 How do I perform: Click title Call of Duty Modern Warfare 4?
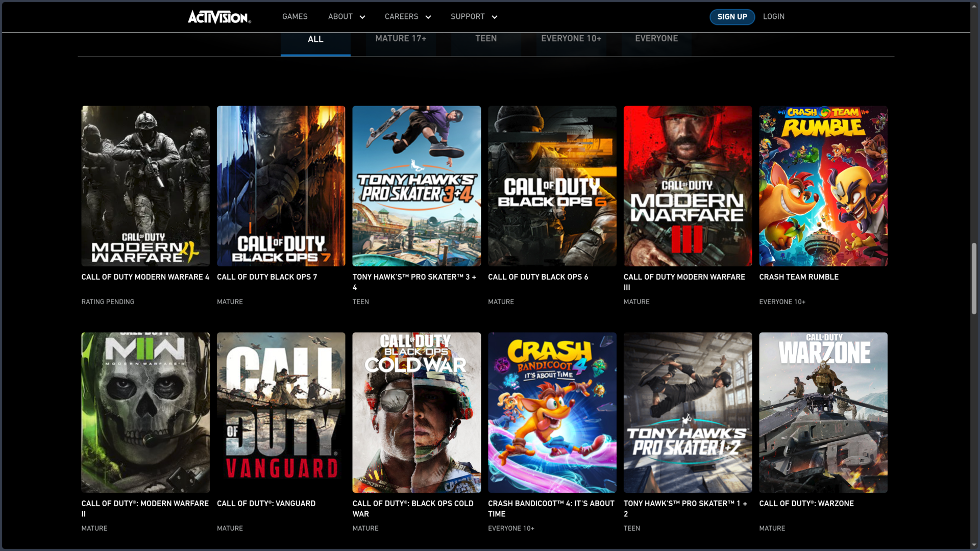pyautogui.click(x=145, y=277)
